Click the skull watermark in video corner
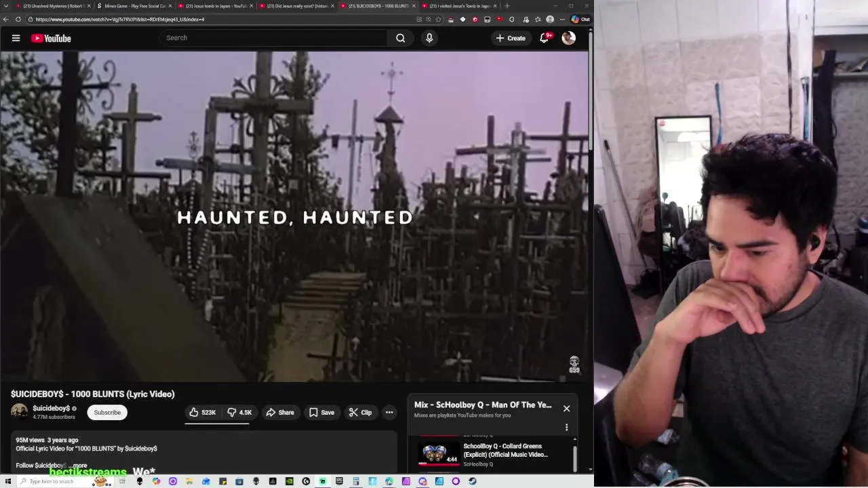The height and width of the screenshot is (488, 868). (x=574, y=365)
